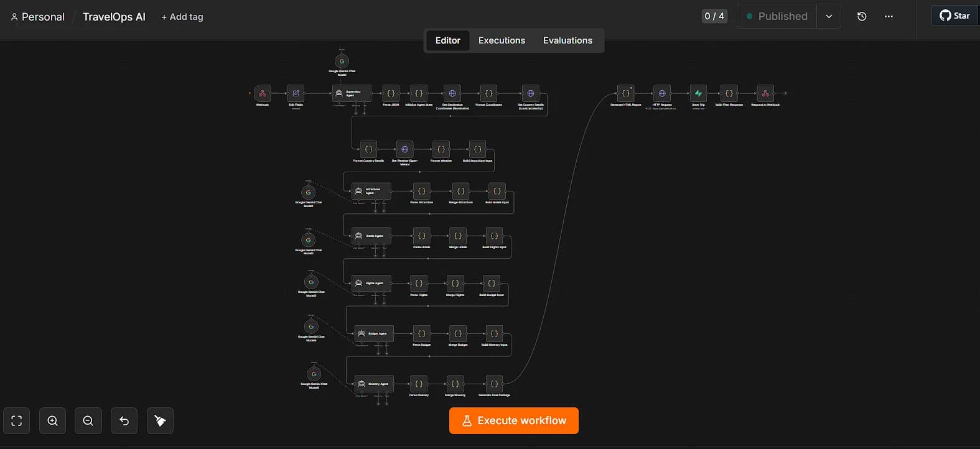Switch to the Evaluations tab
Viewport: 980px width, 449px height.
[x=567, y=40]
